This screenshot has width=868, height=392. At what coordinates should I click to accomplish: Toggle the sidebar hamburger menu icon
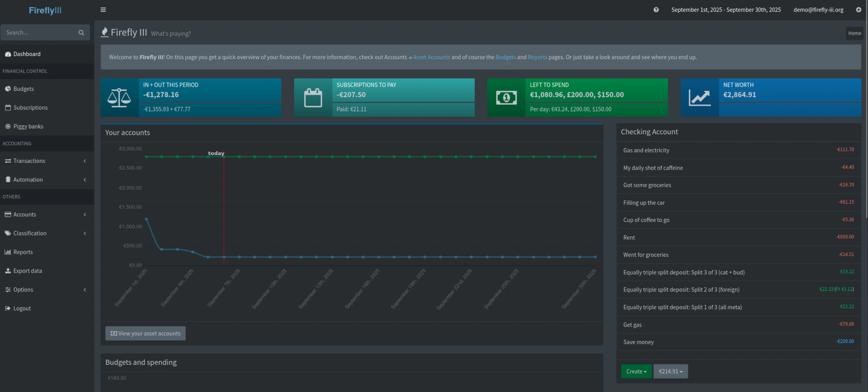tap(103, 10)
